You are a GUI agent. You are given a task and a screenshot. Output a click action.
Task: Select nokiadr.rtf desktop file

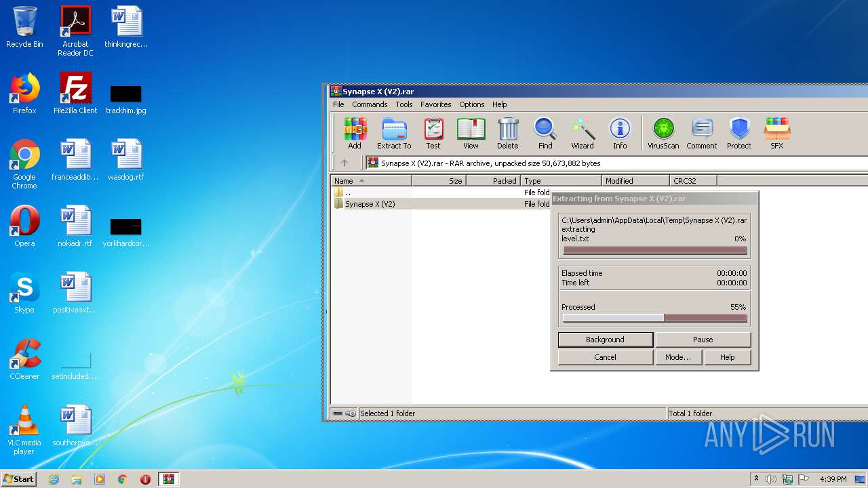(x=75, y=226)
